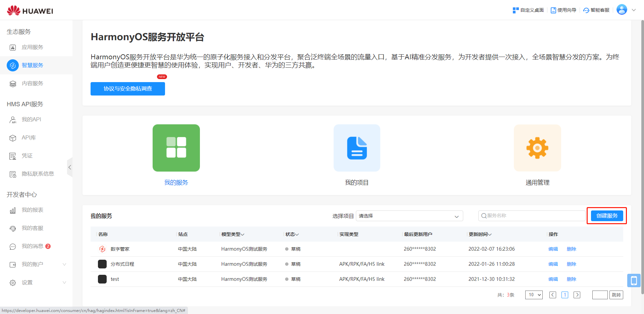The width and height of the screenshot is (644, 314).
Task: Click 我的服务 label under green tile
Action: (x=176, y=183)
